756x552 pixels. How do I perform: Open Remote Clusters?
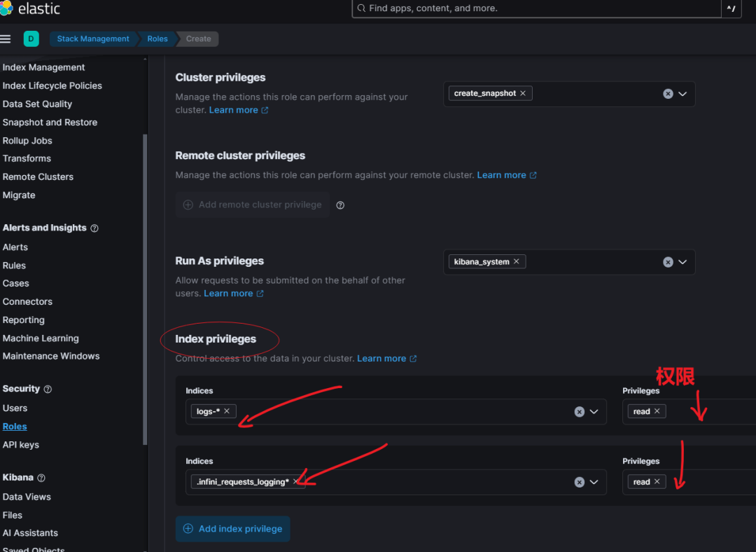[x=38, y=177]
